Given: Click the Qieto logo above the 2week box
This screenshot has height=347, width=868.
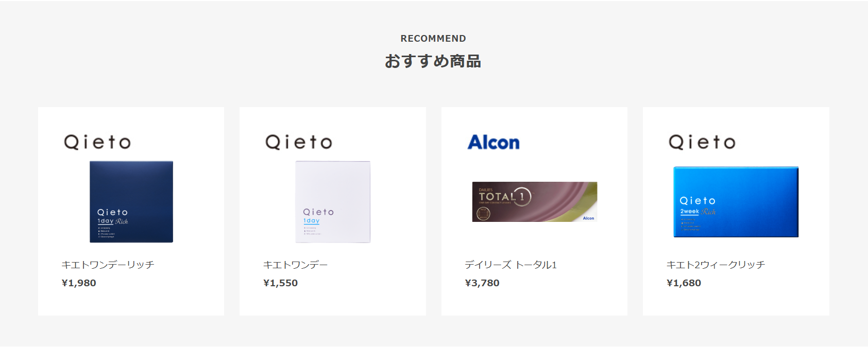Looking at the screenshot, I should pos(702,142).
